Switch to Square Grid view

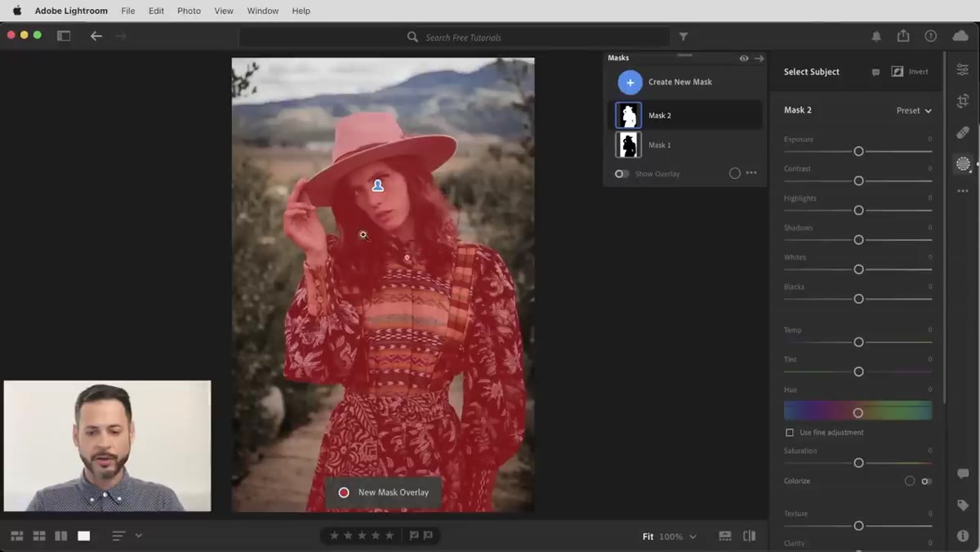pos(39,536)
